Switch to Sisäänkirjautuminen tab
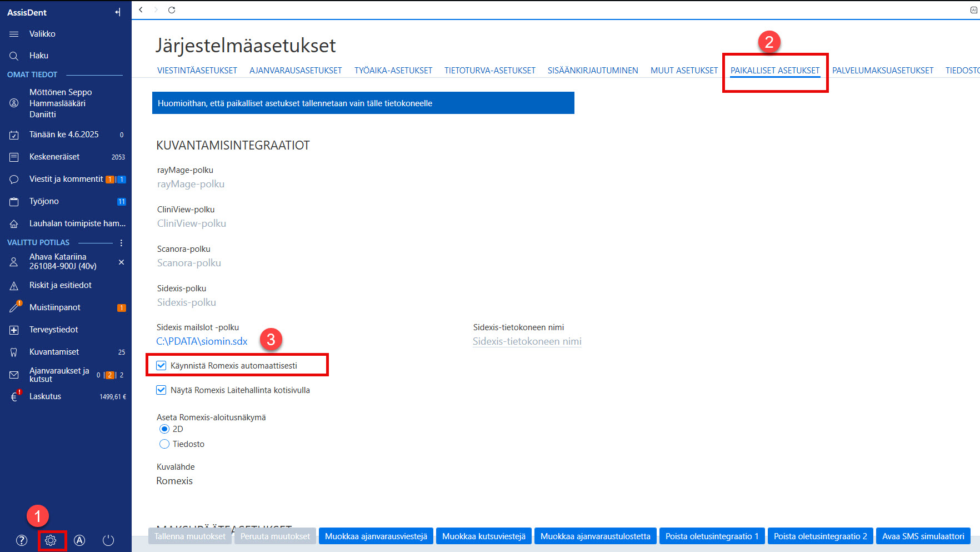Image resolution: width=980 pixels, height=552 pixels. click(593, 71)
